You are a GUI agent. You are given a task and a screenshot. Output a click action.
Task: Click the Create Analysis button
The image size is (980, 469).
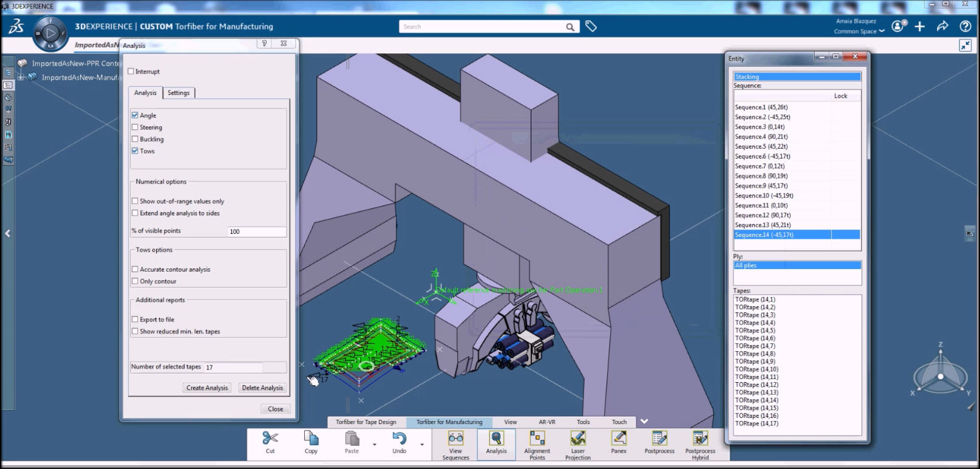207,388
